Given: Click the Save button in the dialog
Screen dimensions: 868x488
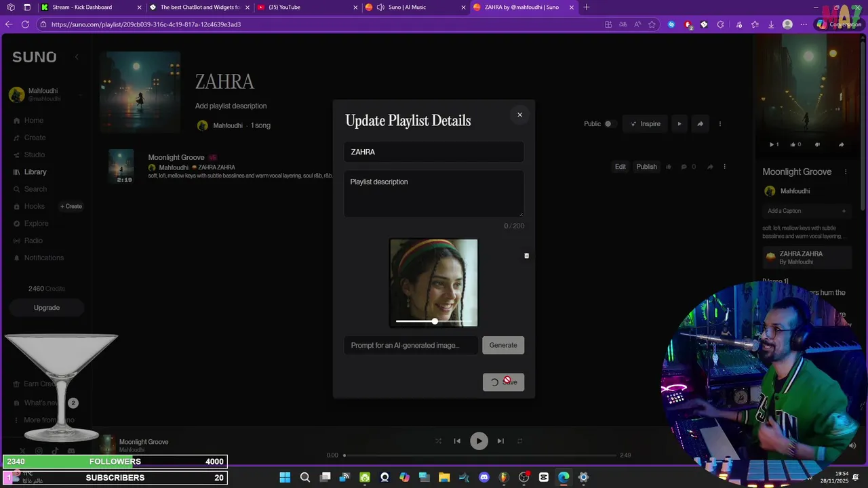Looking at the screenshot, I should click(503, 382).
